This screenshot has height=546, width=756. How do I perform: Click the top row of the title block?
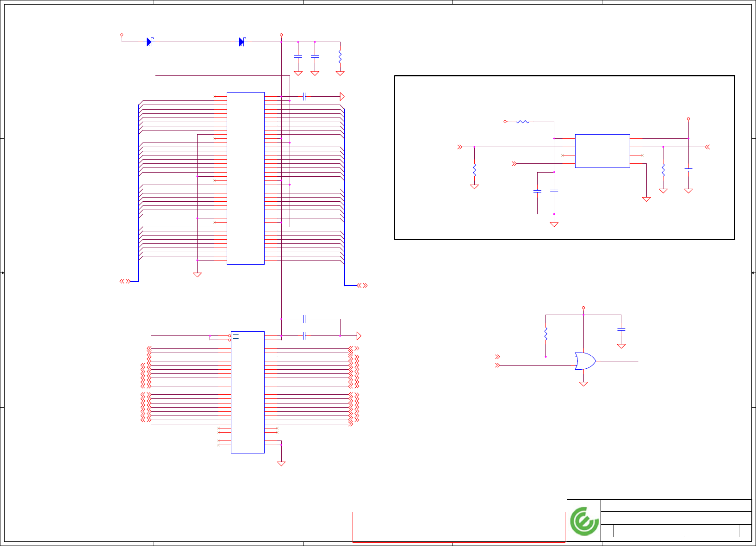(x=676, y=506)
